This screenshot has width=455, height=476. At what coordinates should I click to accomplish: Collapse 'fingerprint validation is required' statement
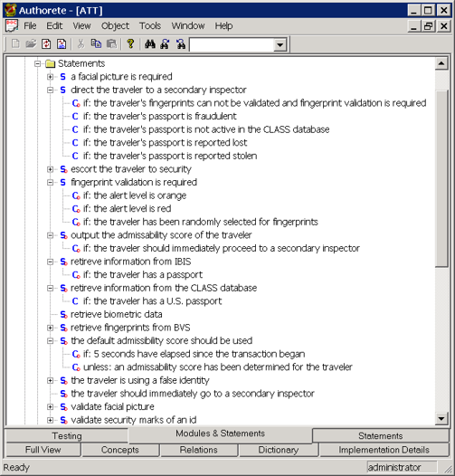50,183
